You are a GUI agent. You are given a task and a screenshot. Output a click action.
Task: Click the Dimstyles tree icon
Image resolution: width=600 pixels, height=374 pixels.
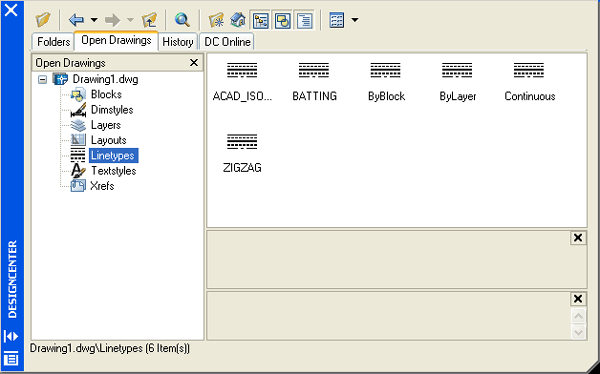(78, 110)
